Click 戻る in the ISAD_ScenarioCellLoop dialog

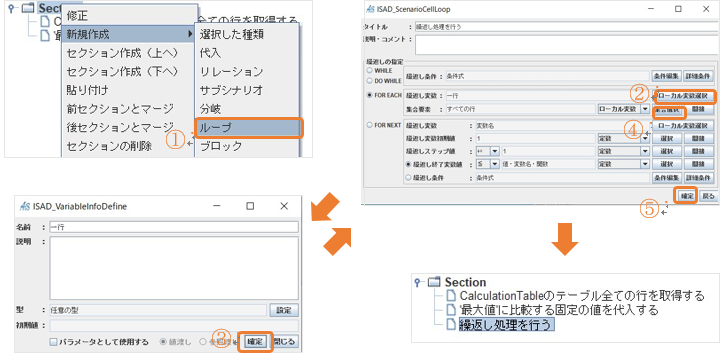tap(708, 195)
